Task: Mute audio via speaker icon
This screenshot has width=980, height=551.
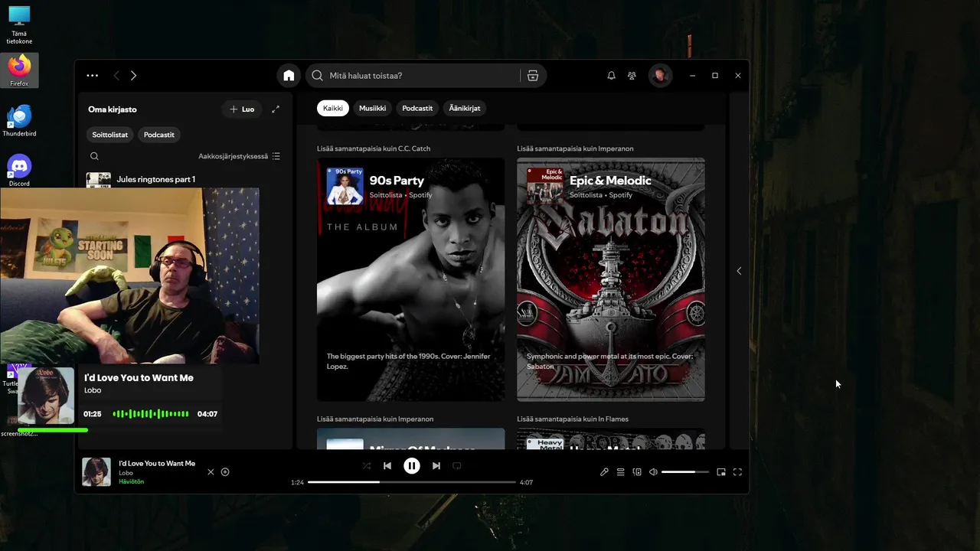Action: (653, 472)
